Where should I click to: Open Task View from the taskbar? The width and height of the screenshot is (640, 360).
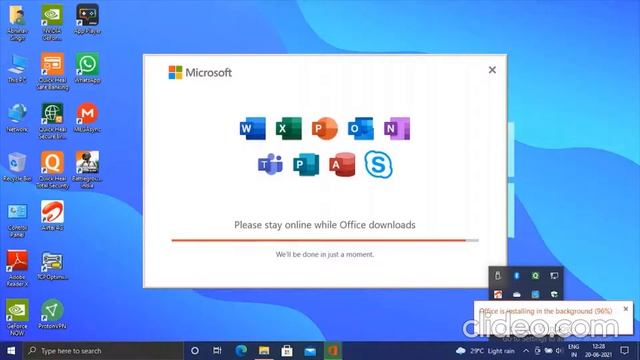217,351
